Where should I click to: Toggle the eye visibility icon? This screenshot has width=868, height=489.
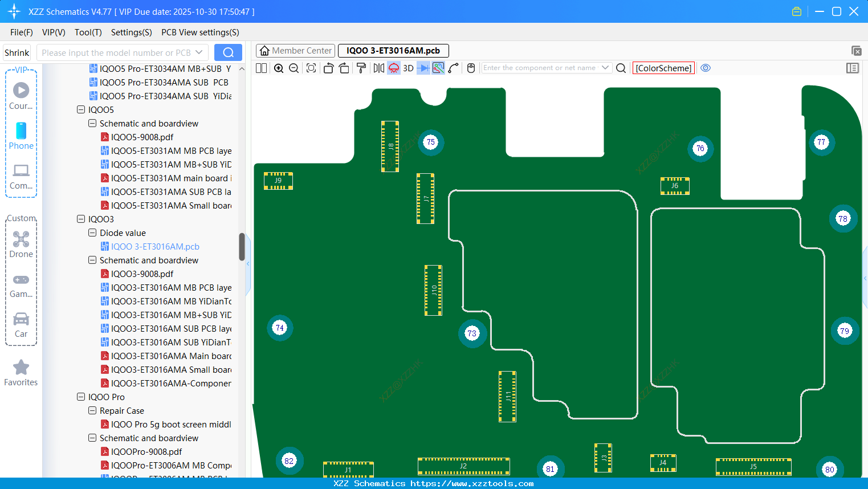pyautogui.click(x=706, y=68)
